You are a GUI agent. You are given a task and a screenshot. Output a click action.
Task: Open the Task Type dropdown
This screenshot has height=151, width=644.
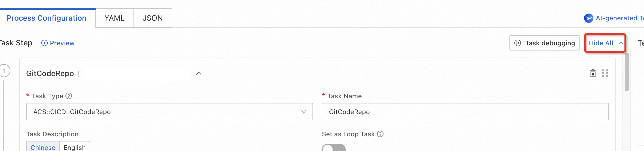(169, 112)
